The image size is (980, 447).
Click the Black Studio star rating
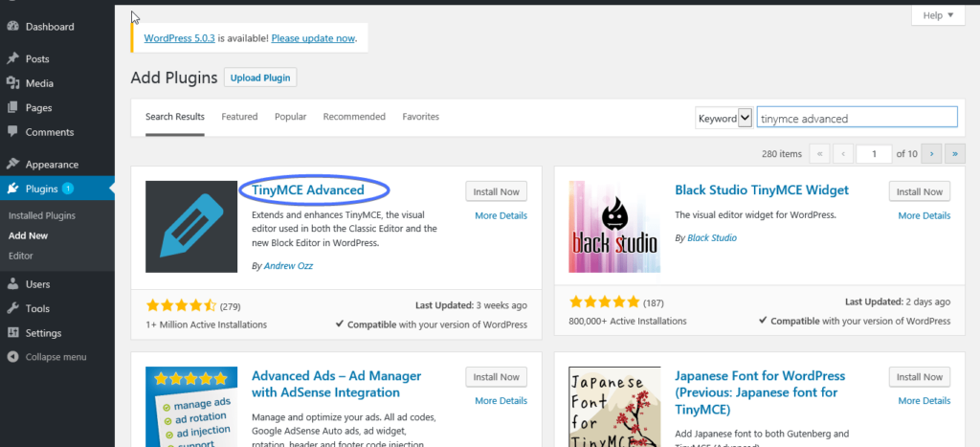[x=605, y=302]
